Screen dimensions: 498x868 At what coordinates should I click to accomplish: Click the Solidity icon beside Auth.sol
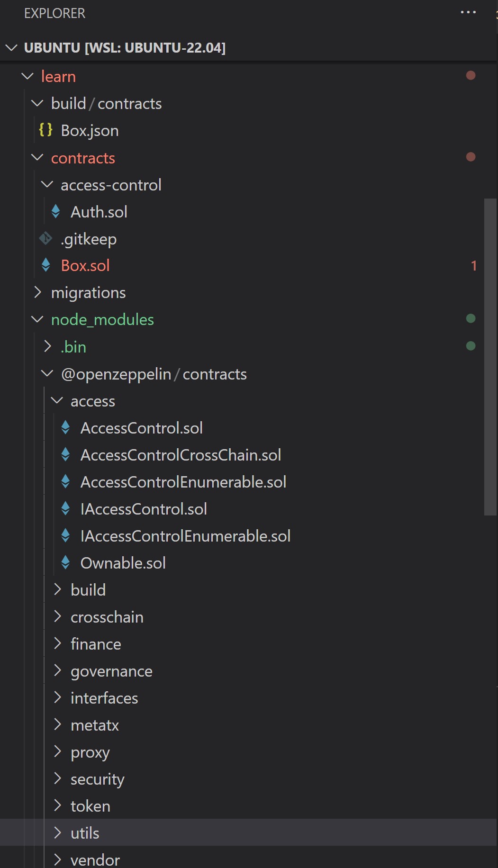pyautogui.click(x=56, y=212)
